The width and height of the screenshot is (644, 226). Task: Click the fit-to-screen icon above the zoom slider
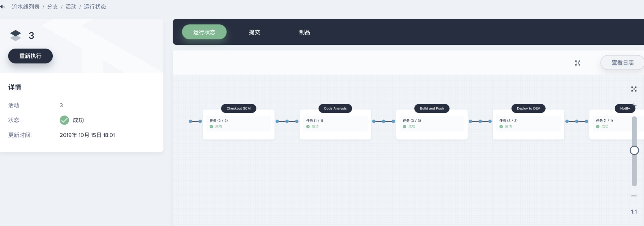(x=634, y=89)
